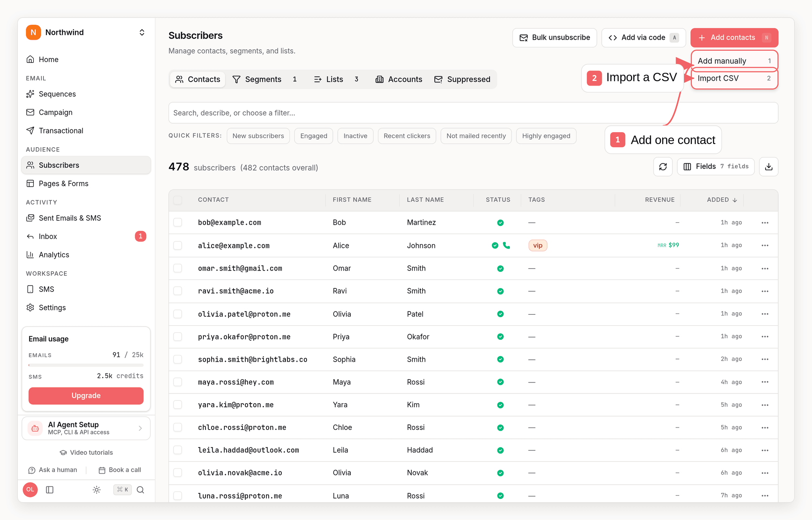Open Pages & Forms in sidebar
This screenshot has width=812, height=520.
[86, 184]
